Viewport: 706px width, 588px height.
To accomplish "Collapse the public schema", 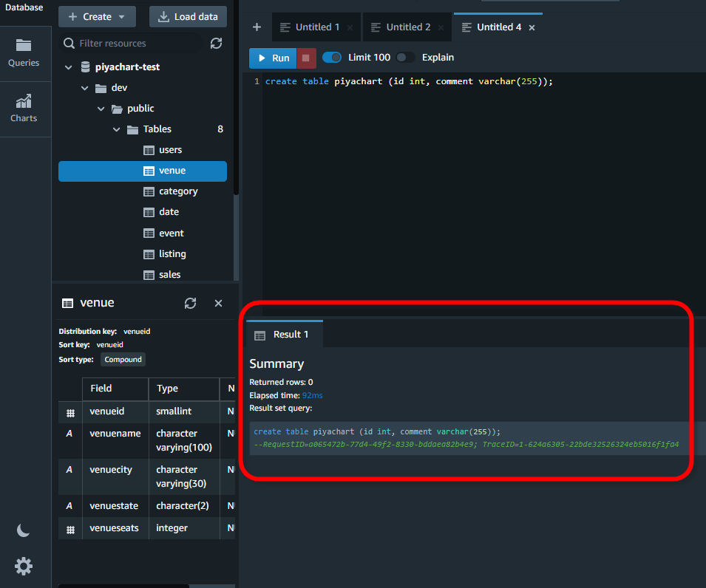I will pos(101,108).
